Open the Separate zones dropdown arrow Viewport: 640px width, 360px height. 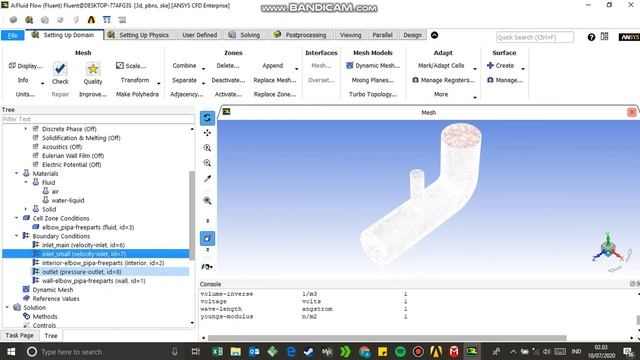[203, 83]
